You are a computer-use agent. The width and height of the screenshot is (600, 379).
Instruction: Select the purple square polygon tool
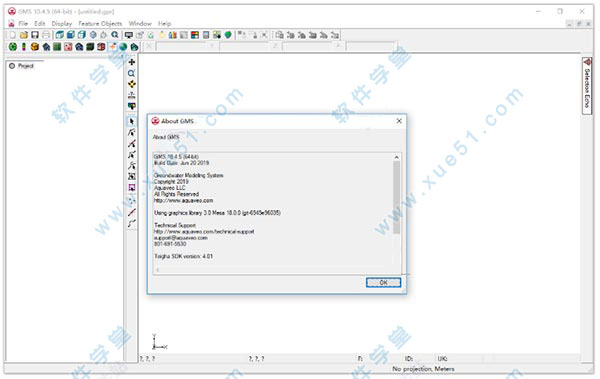click(x=132, y=188)
